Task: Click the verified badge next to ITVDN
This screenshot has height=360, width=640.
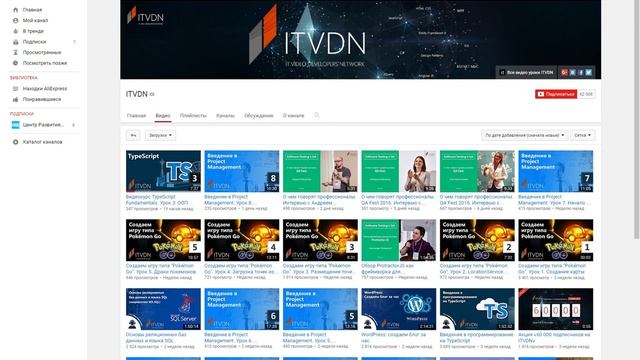Action: pyautogui.click(x=152, y=94)
